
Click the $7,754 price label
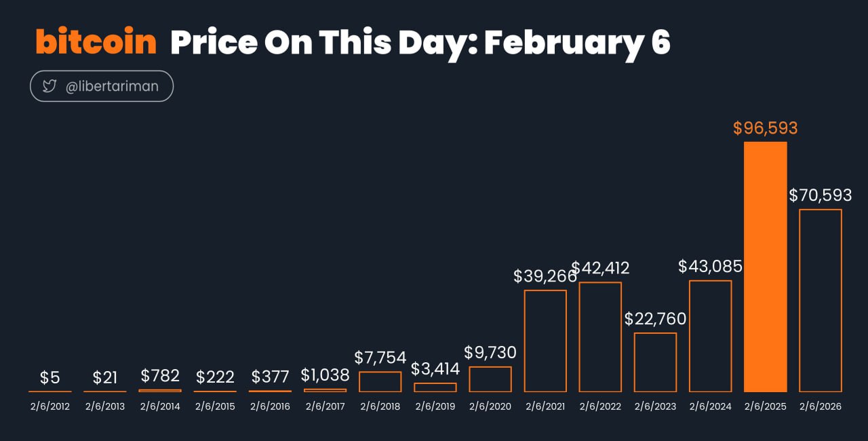click(380, 358)
